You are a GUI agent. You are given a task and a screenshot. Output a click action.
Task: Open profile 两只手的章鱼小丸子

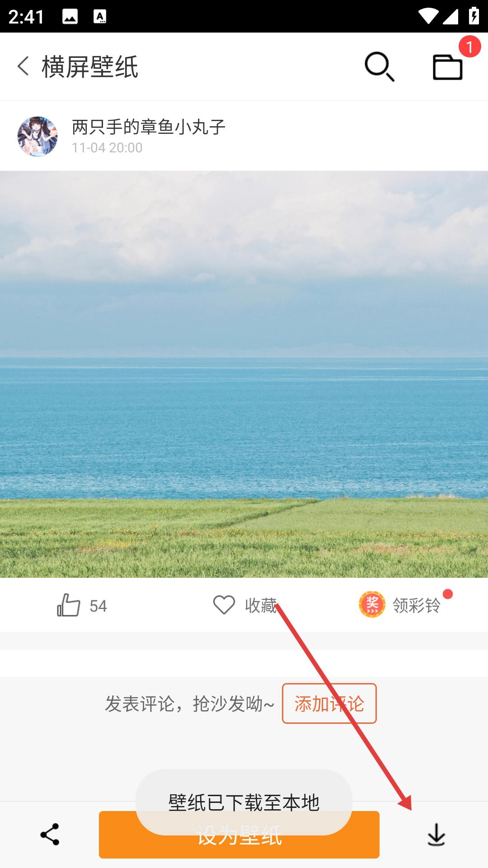click(149, 127)
